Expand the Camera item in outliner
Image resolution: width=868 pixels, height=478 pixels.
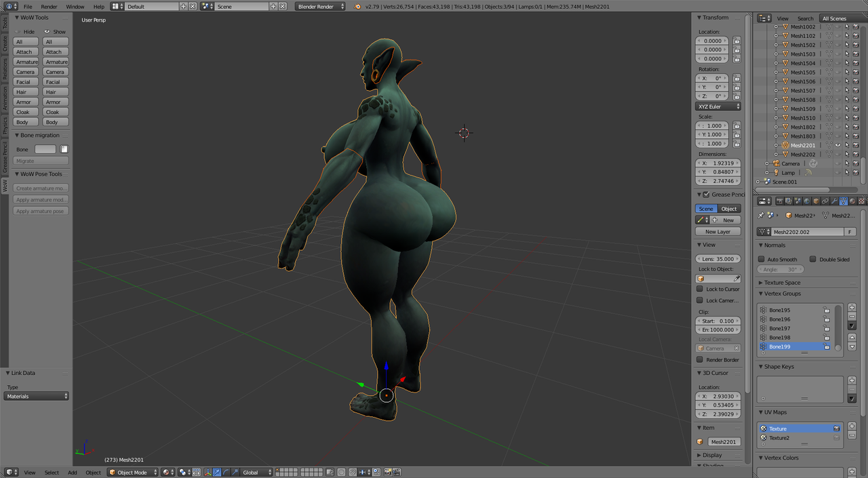click(767, 163)
